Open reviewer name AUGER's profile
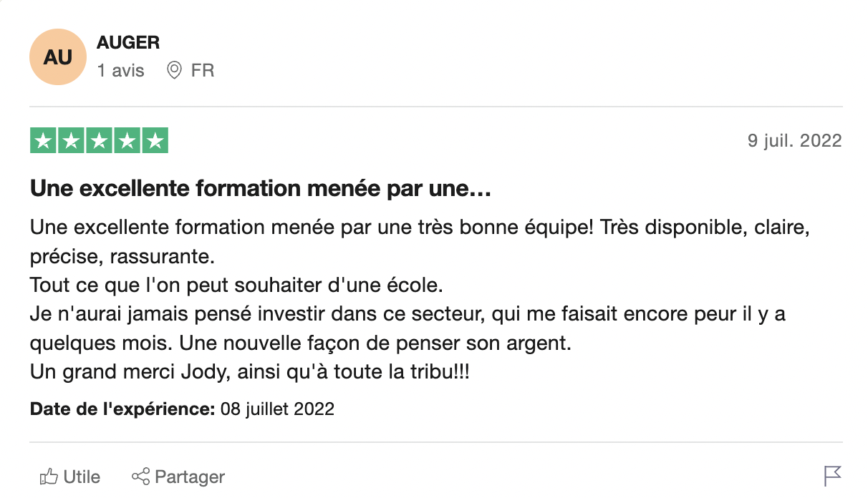868x498 pixels. click(x=128, y=43)
